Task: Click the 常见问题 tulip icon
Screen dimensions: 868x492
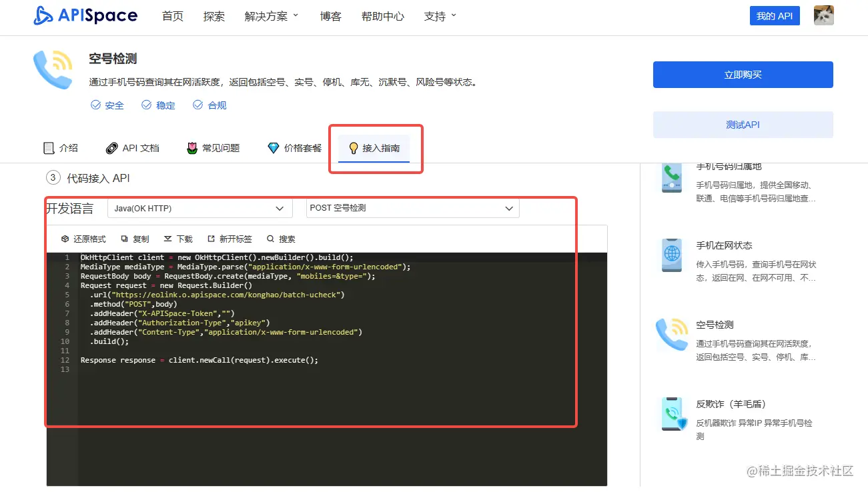Action: [192, 148]
